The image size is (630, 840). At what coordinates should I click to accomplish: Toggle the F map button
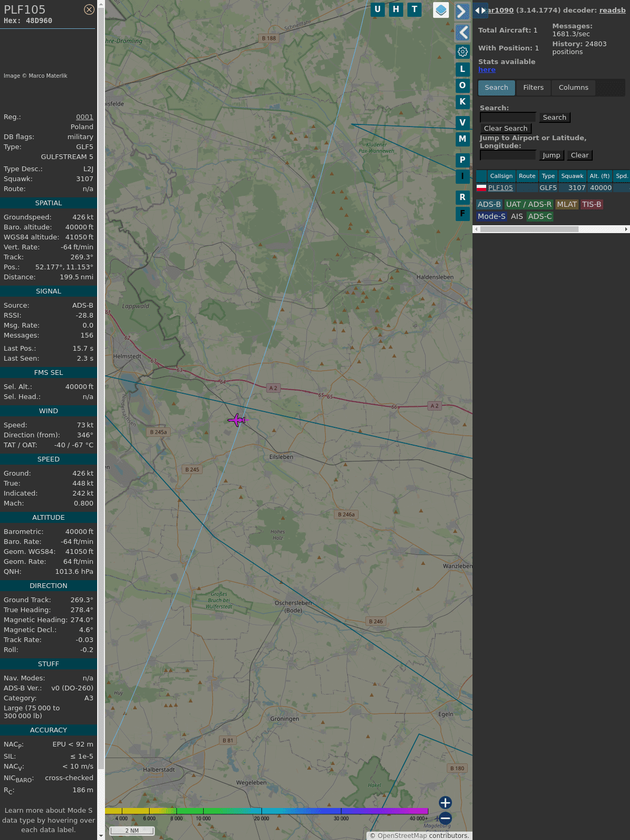pos(463,214)
